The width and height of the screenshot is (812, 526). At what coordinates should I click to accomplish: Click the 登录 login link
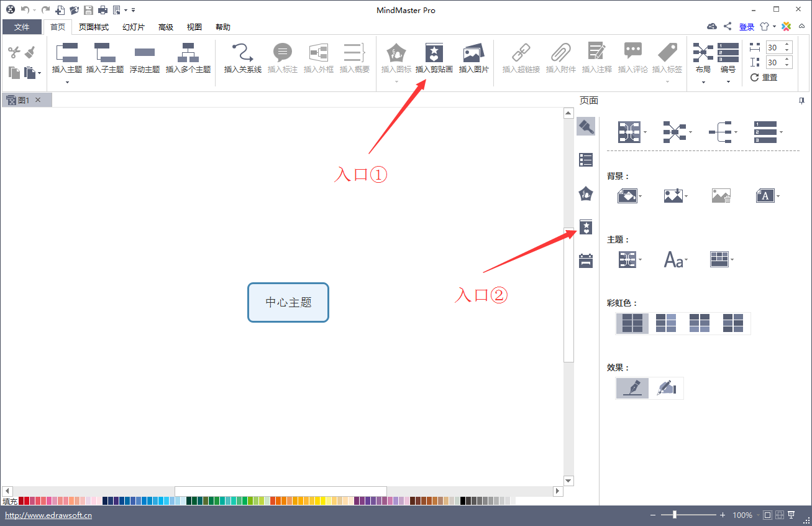click(x=747, y=27)
